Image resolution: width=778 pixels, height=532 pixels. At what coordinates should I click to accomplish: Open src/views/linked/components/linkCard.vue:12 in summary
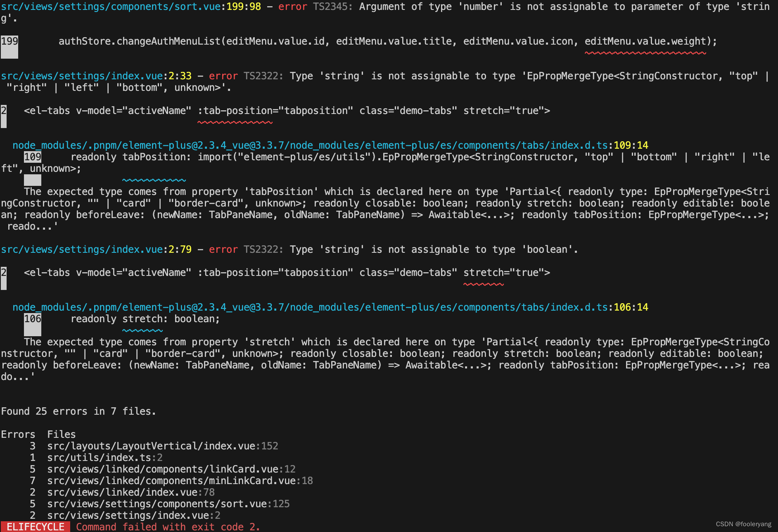(171, 469)
